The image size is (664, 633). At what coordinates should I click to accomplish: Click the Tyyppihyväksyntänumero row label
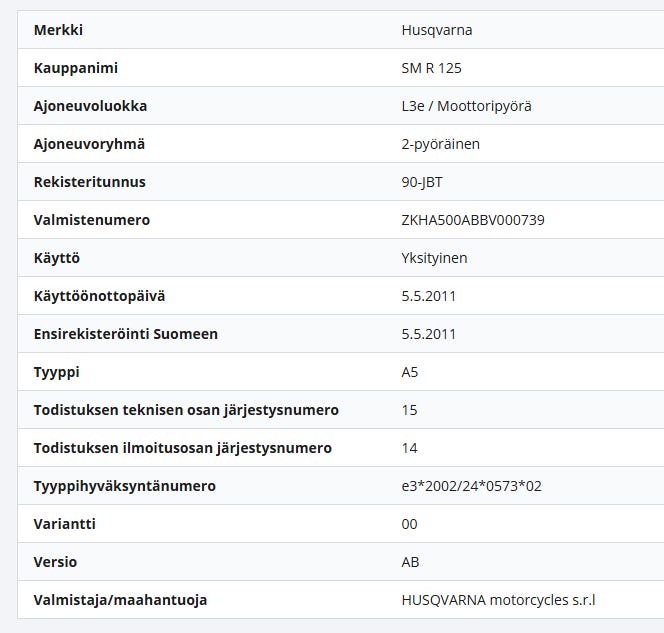[x=124, y=486]
